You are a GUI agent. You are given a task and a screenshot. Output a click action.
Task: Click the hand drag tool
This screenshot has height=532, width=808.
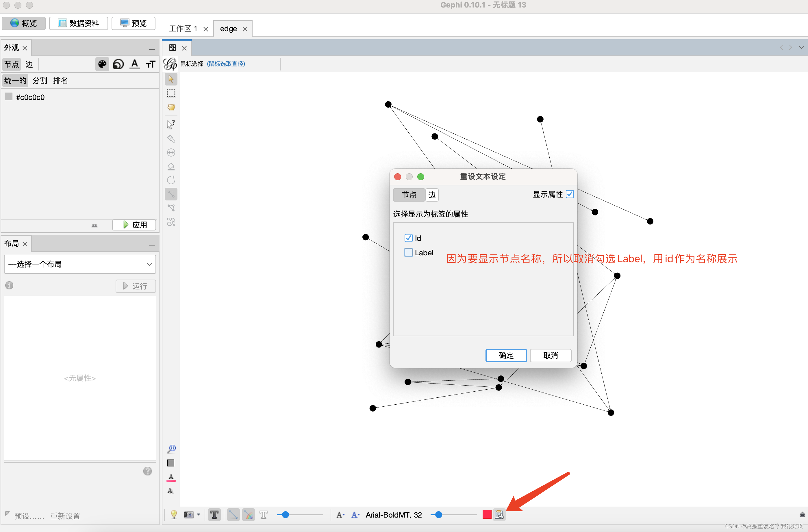pos(171,107)
